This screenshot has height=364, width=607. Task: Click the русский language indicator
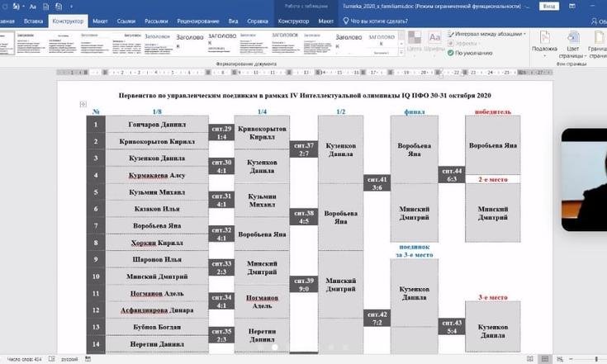(69, 359)
